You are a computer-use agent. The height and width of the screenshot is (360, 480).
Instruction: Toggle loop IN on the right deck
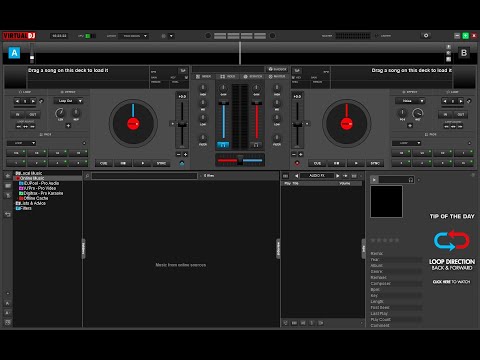click(x=445, y=114)
